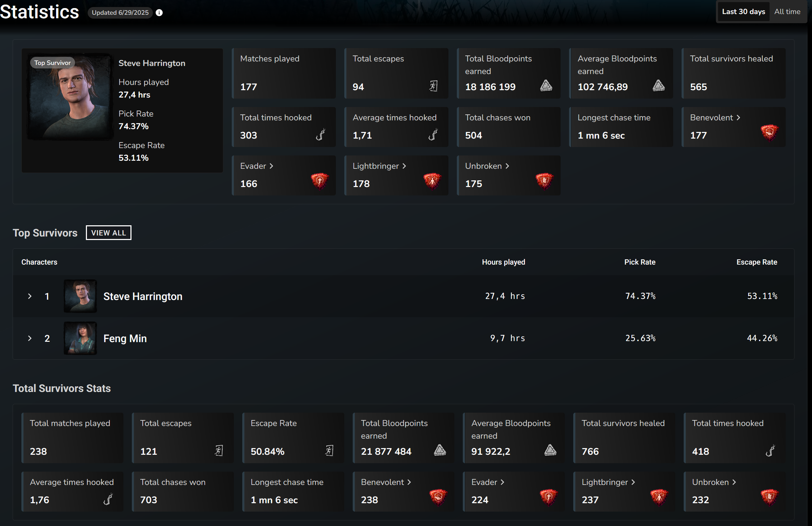812x526 pixels.
Task: Switch to Last 30 days view
Action: point(743,12)
